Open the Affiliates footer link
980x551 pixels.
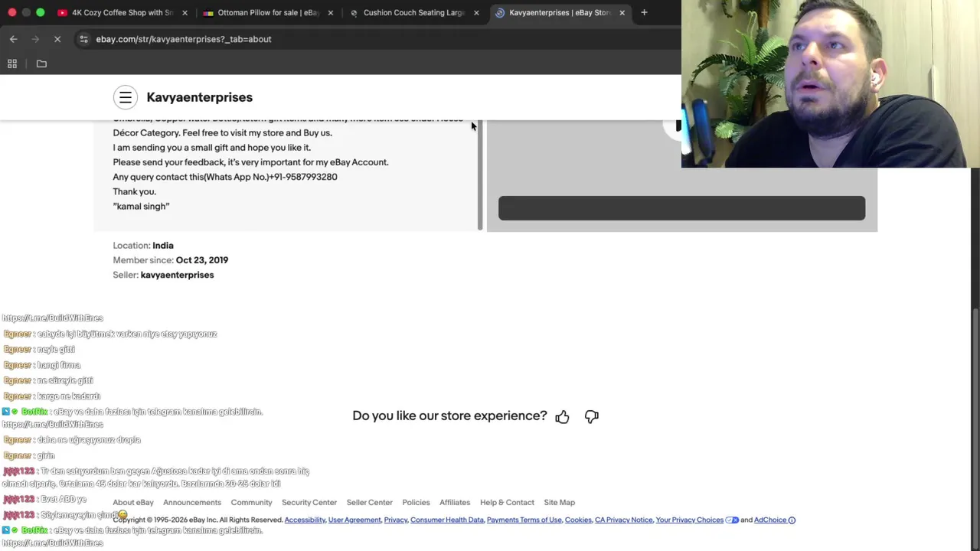click(455, 503)
